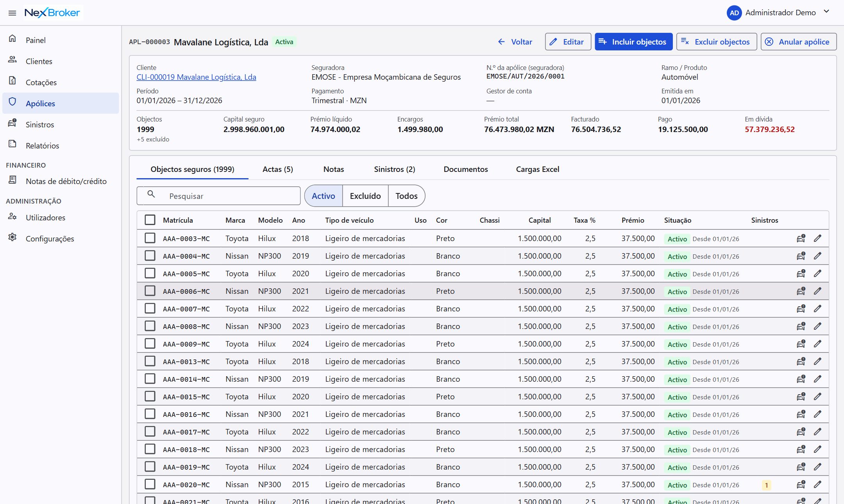
Task: Register claim for AAA-0003-MC row
Action: coord(801,238)
